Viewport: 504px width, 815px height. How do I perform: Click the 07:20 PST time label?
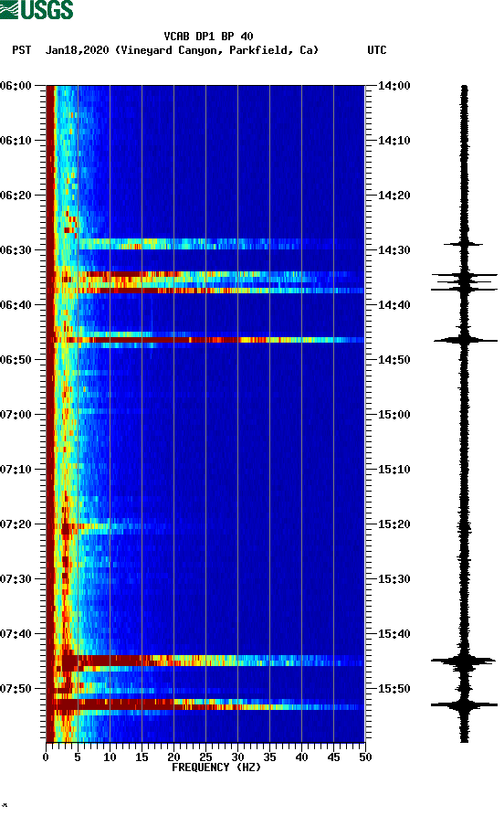(16, 524)
